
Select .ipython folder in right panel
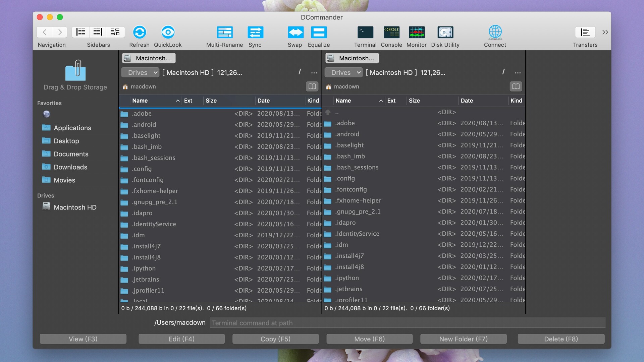(423, 278)
